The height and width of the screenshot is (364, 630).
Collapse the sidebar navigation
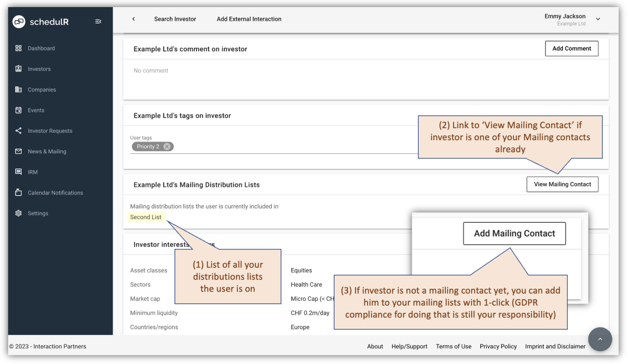99,21
